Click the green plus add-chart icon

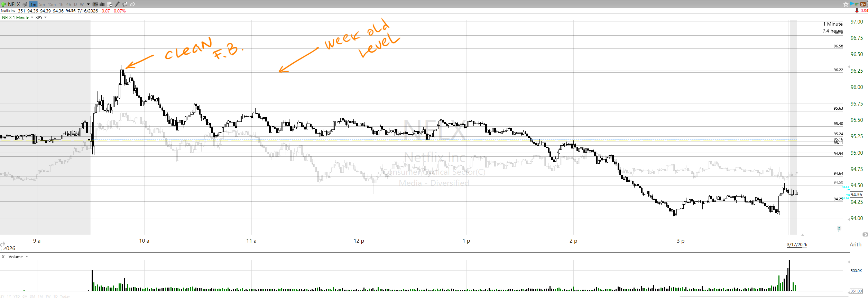tap(3, 4)
